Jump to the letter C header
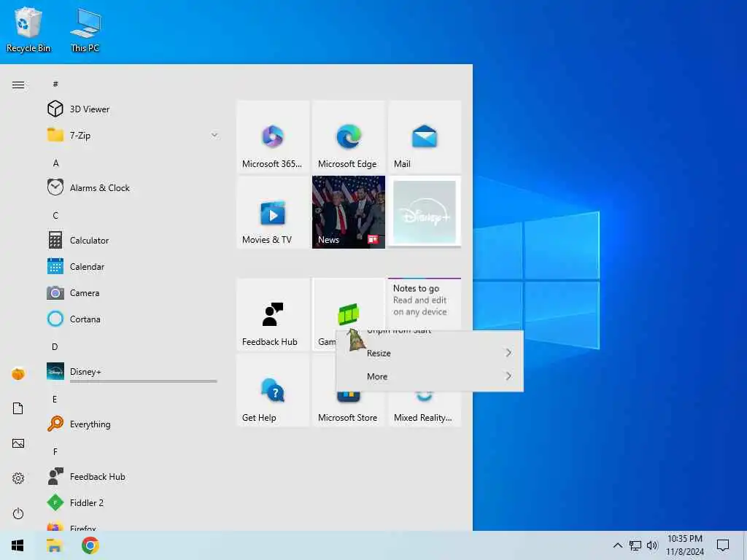 click(x=55, y=215)
